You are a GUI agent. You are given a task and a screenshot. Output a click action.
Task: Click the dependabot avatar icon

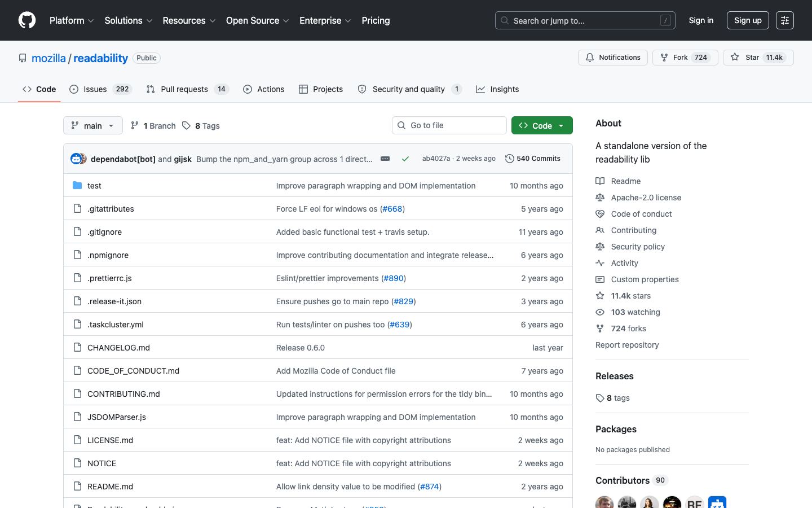(x=76, y=159)
